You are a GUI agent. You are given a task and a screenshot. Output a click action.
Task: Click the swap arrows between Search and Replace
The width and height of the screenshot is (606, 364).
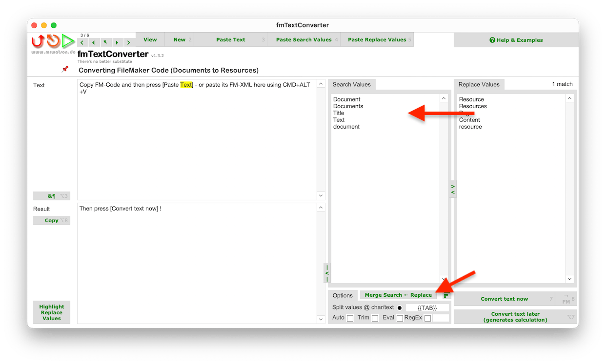click(x=453, y=189)
